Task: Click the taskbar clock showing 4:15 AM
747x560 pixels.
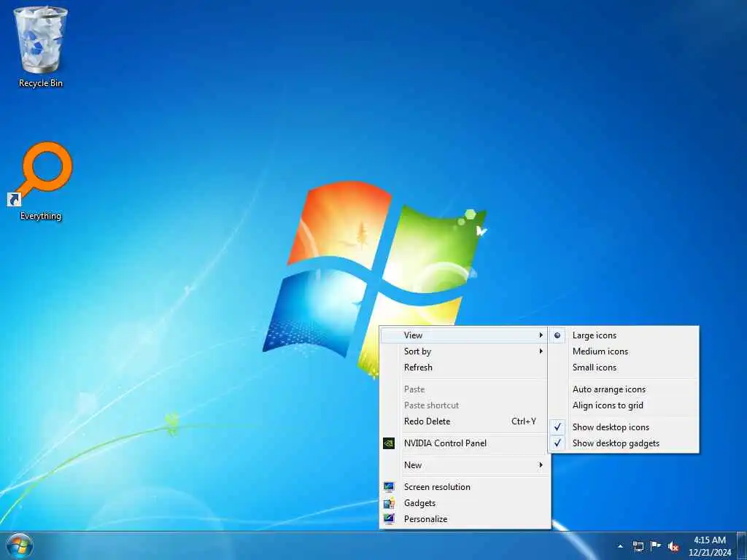Action: point(709,546)
